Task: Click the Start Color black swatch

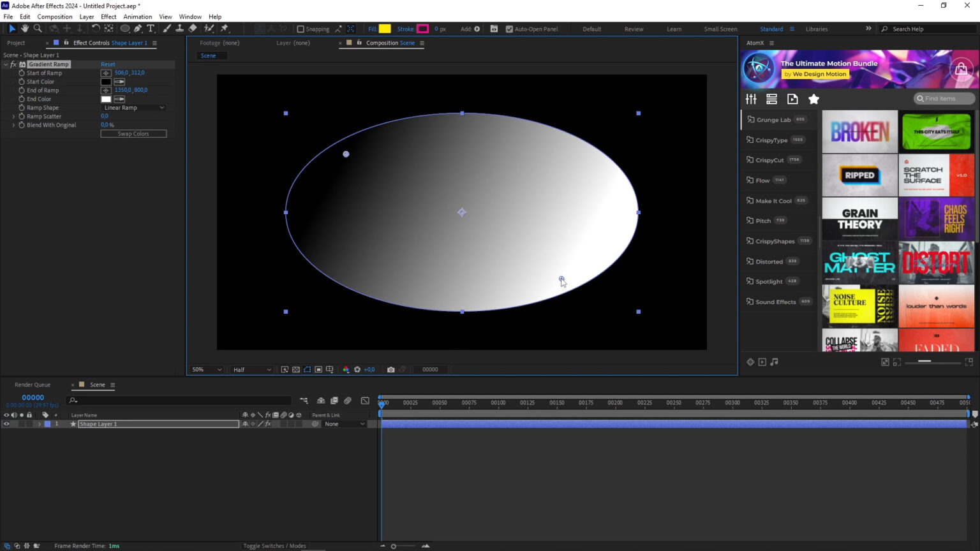Action: [x=106, y=81]
